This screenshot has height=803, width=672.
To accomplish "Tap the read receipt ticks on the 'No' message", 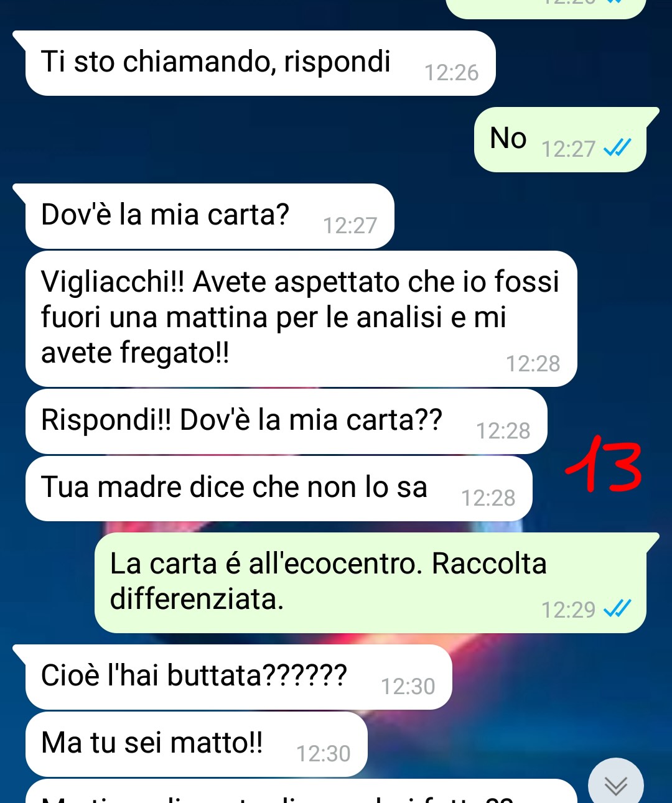I will 618,149.
